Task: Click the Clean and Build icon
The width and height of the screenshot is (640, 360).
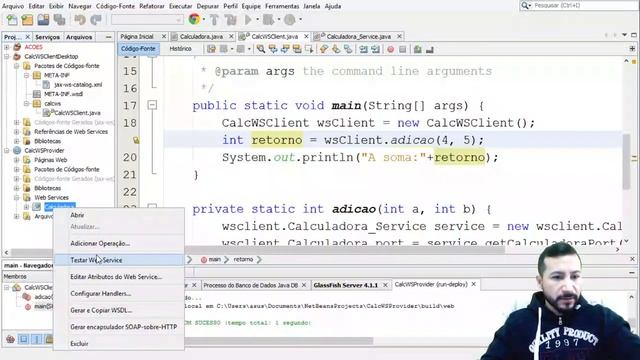Action: (x=231, y=20)
